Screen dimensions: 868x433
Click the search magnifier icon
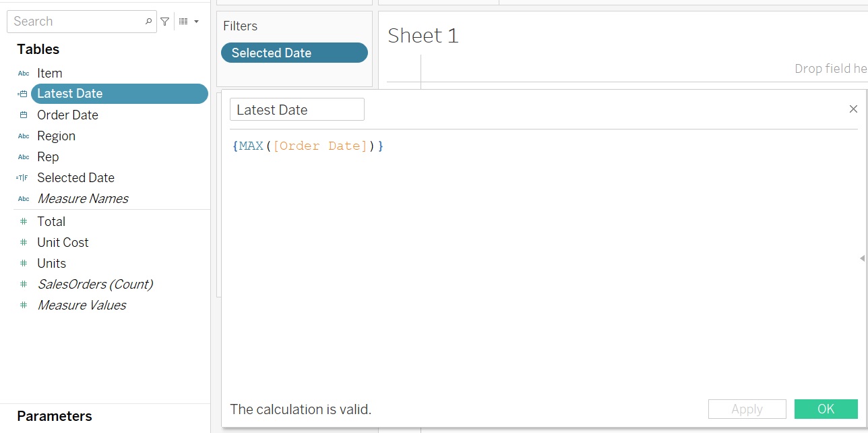pyautogui.click(x=149, y=22)
